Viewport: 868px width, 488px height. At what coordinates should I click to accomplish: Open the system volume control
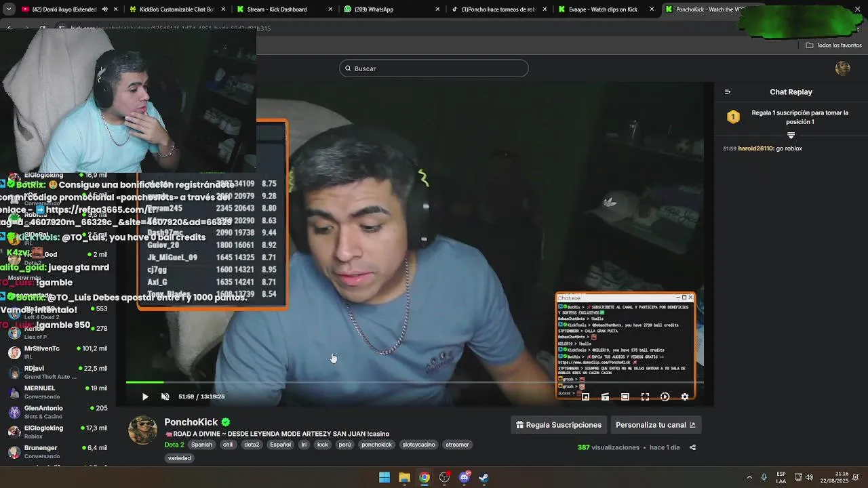point(809,477)
